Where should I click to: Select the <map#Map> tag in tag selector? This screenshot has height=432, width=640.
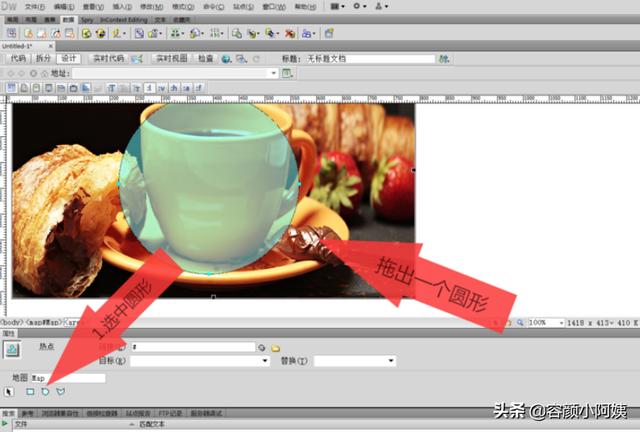tap(44, 323)
